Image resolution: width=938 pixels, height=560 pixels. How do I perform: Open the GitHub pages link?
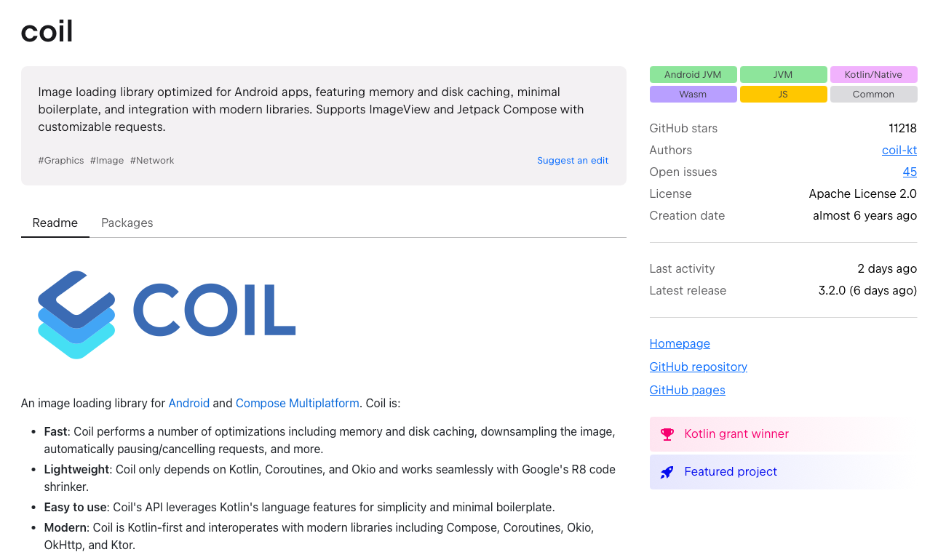687,390
